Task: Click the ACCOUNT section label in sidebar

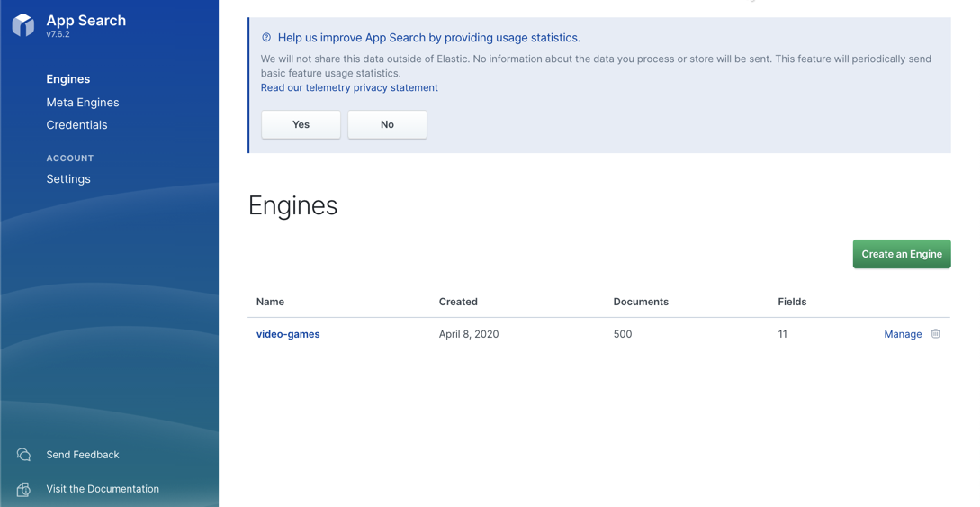Action: [x=70, y=158]
